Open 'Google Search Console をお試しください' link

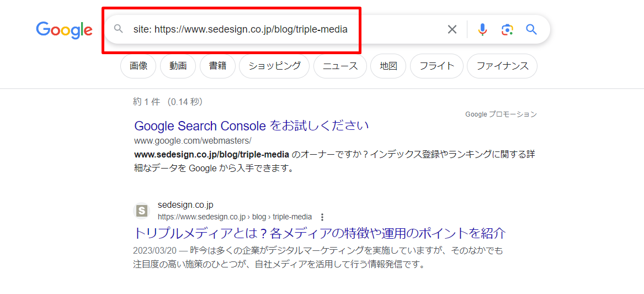pyautogui.click(x=251, y=125)
